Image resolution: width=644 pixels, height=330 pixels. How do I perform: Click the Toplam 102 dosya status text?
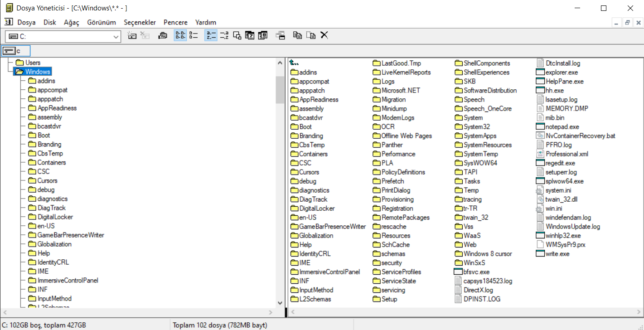tap(220, 325)
